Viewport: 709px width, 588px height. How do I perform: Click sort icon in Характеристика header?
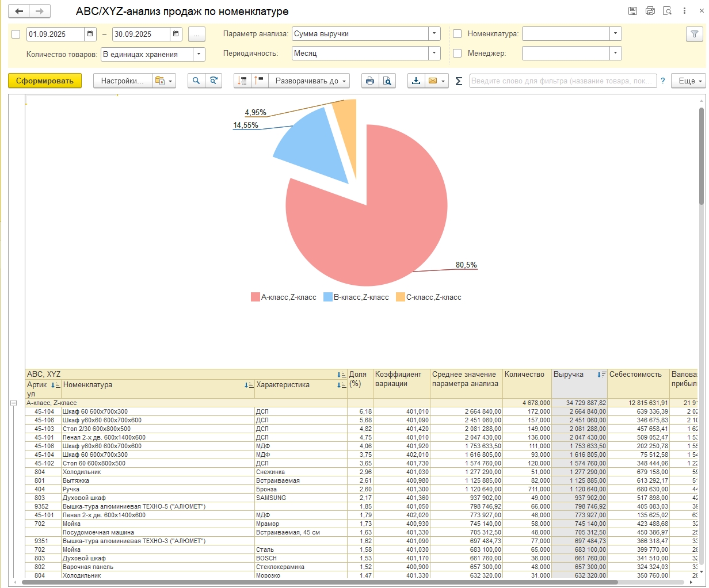(342, 385)
